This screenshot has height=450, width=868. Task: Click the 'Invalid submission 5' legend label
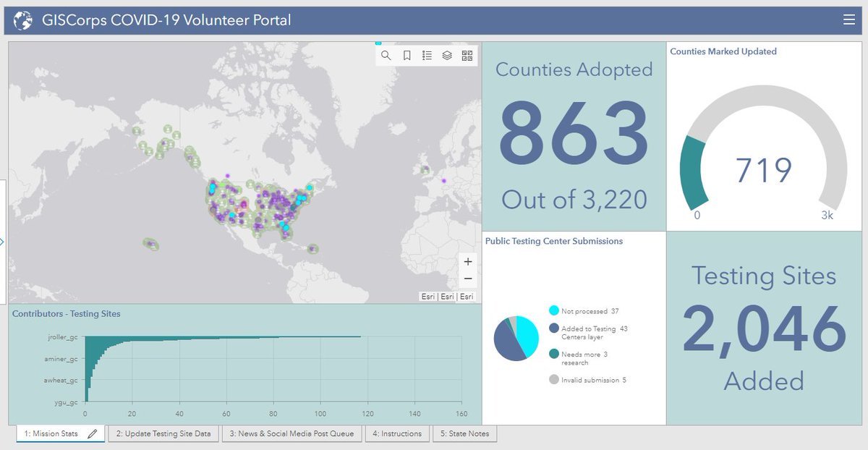point(594,380)
